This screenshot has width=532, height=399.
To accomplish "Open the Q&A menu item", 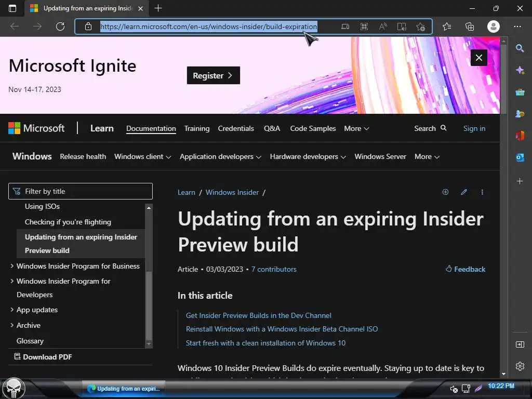I will 272,129.
